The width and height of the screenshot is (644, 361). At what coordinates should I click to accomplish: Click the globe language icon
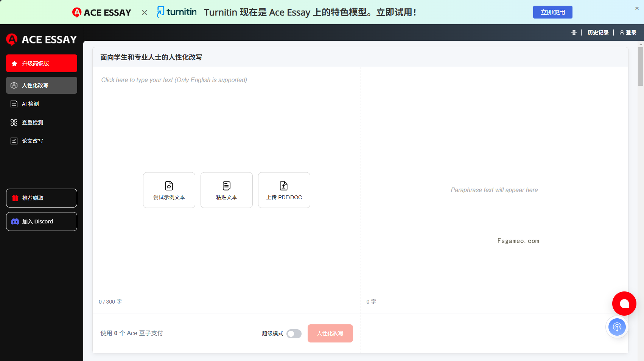point(574,33)
